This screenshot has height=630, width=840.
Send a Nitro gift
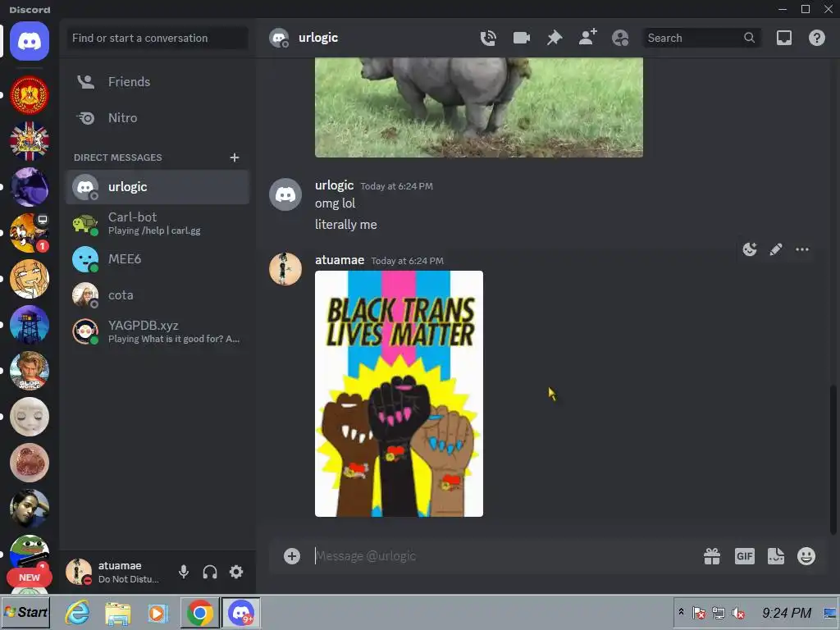pos(712,556)
